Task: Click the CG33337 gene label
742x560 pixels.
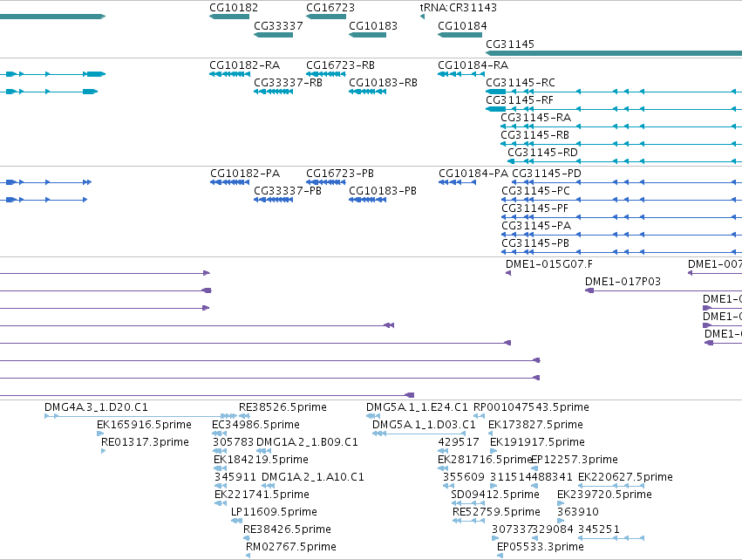Action: coord(278,26)
